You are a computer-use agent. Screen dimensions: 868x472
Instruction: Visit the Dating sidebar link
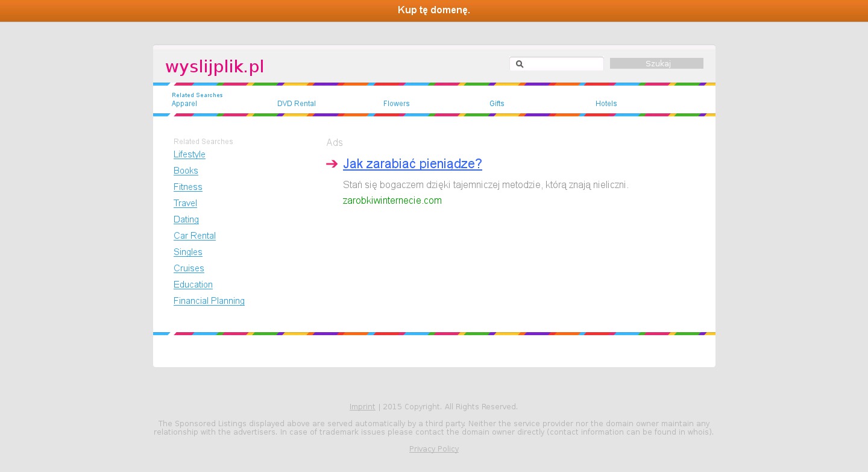[x=186, y=219]
